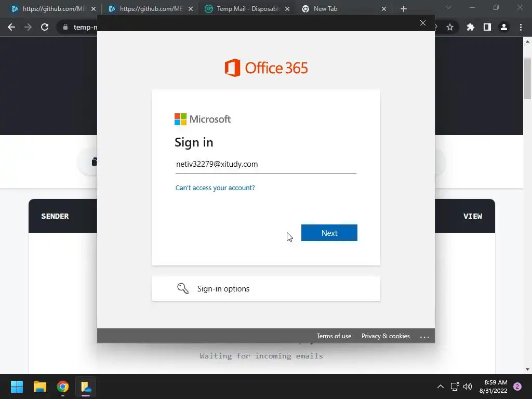Reload the current page

45,27
